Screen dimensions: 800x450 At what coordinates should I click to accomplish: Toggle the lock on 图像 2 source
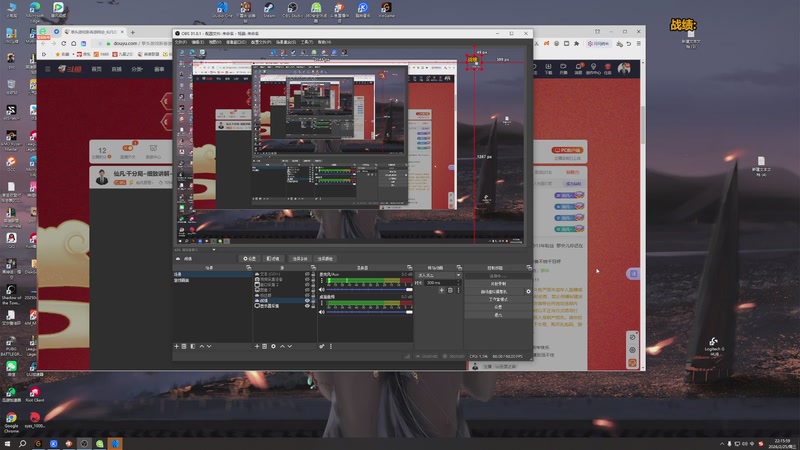pyautogui.click(x=313, y=290)
